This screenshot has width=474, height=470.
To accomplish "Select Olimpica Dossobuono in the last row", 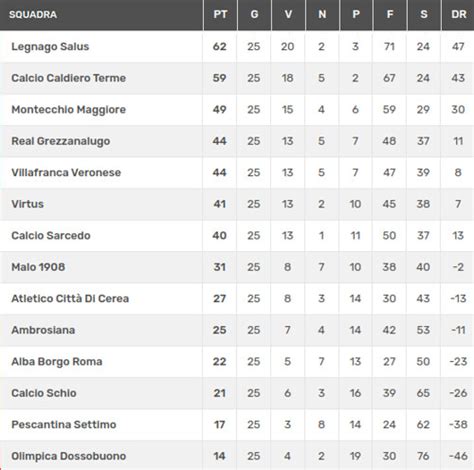I will pyautogui.click(x=69, y=456).
